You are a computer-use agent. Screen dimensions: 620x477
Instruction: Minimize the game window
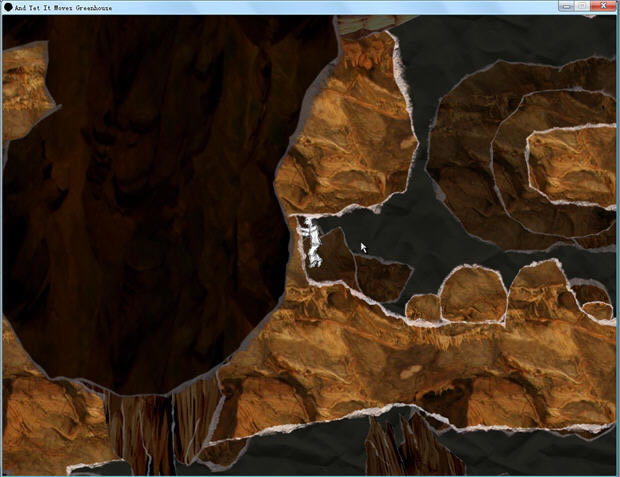pyautogui.click(x=567, y=6)
